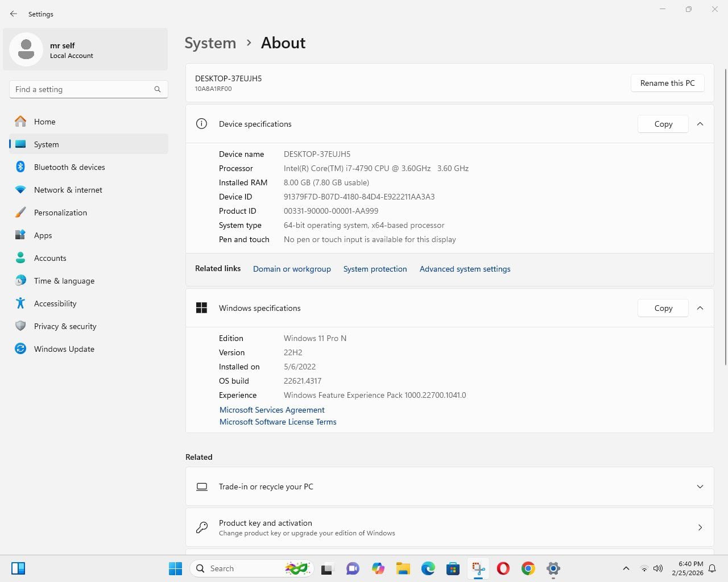
Task: Open Microsoft Store from taskbar
Action: (453, 568)
